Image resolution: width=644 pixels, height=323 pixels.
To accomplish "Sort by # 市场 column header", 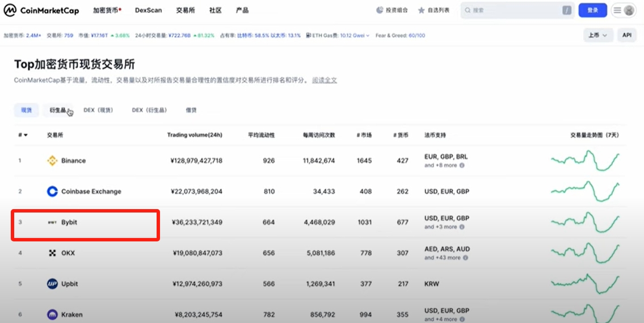I will click(x=364, y=135).
